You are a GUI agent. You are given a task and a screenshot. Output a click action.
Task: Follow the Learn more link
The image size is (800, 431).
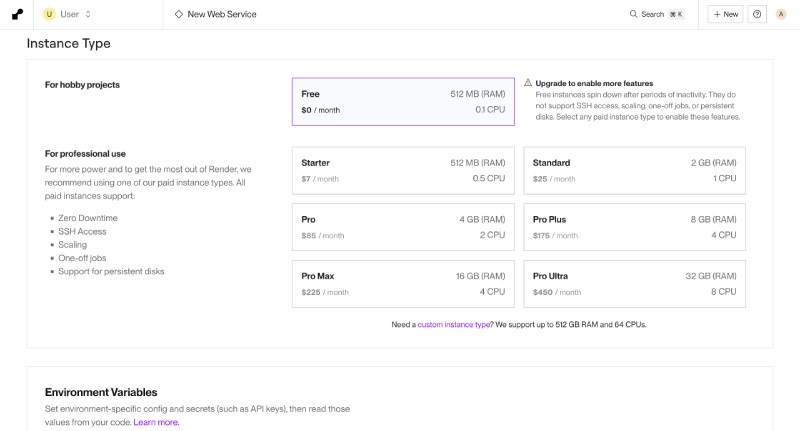156,422
